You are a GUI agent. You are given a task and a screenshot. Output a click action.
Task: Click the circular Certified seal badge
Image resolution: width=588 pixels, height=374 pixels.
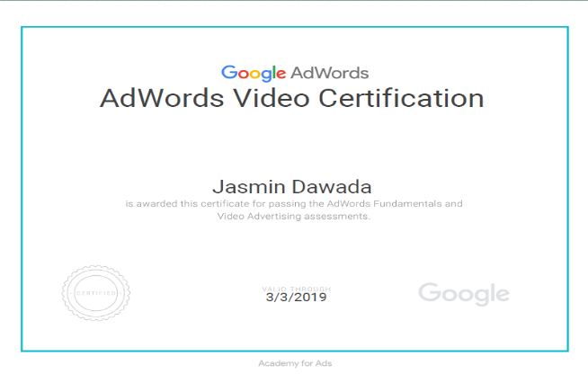pos(95,293)
